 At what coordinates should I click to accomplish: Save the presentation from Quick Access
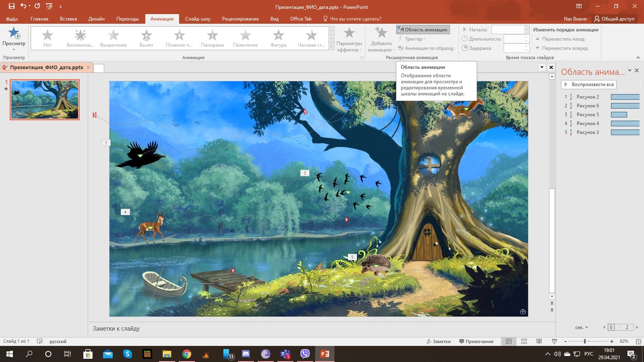11,7
